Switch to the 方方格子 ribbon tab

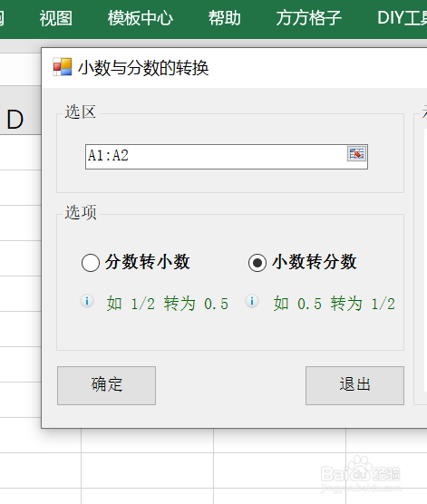(x=308, y=18)
